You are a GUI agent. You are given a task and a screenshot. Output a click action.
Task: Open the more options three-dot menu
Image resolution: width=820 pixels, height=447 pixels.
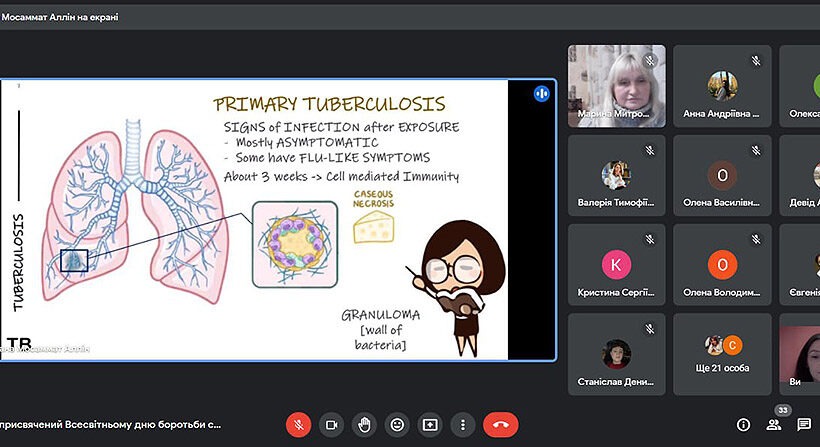pyautogui.click(x=463, y=425)
